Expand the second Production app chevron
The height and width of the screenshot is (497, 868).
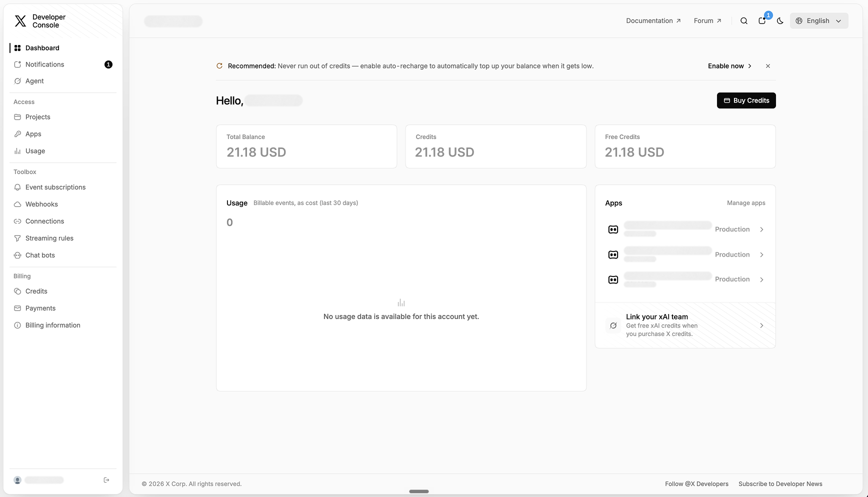pyautogui.click(x=761, y=255)
